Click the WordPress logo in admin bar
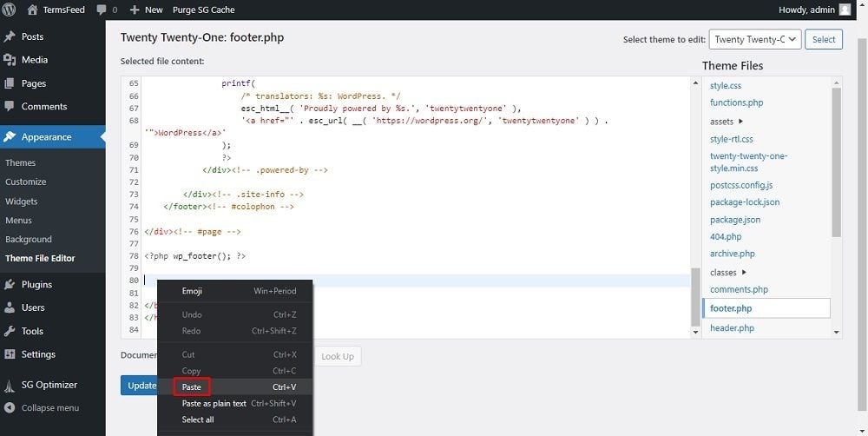Image resolution: width=868 pixels, height=436 pixels. (9, 10)
